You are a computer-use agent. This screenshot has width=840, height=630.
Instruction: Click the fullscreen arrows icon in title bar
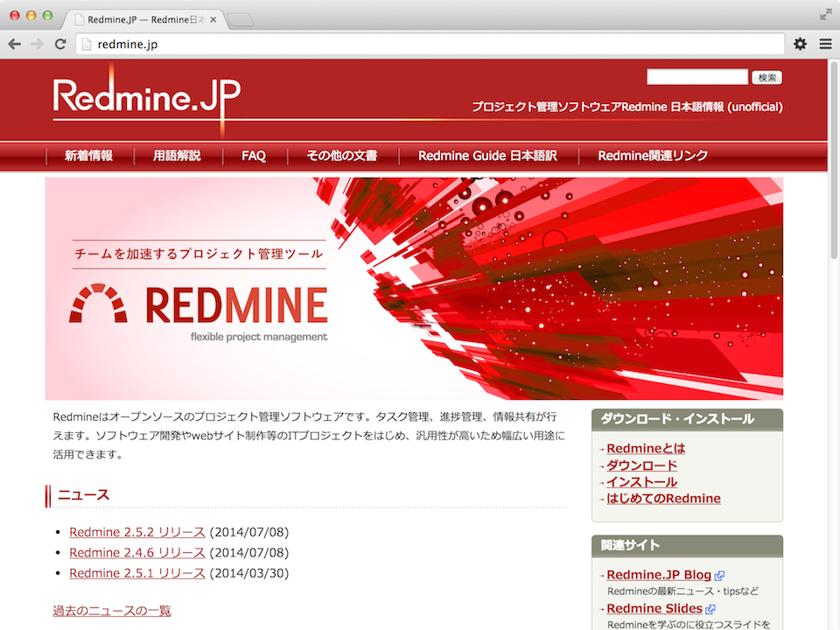(825, 15)
